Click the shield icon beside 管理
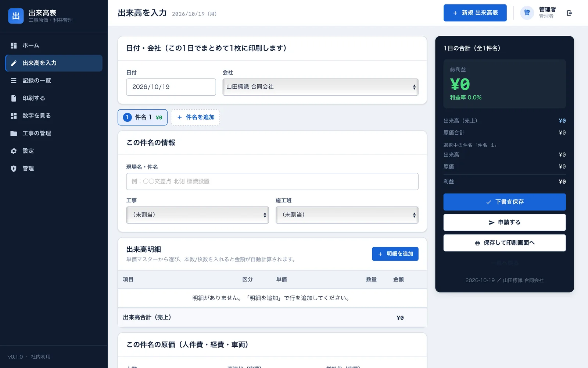The image size is (588, 368). pyautogui.click(x=14, y=169)
